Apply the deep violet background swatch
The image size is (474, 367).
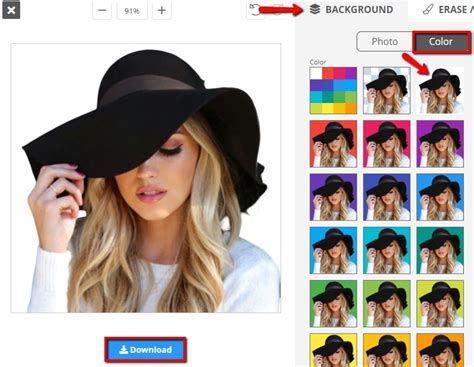333,197
